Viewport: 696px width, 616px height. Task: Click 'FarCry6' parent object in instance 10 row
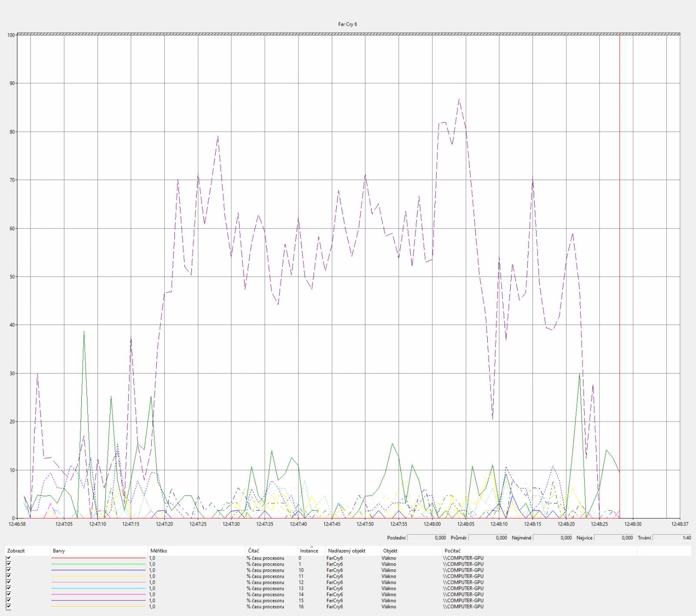point(335,570)
